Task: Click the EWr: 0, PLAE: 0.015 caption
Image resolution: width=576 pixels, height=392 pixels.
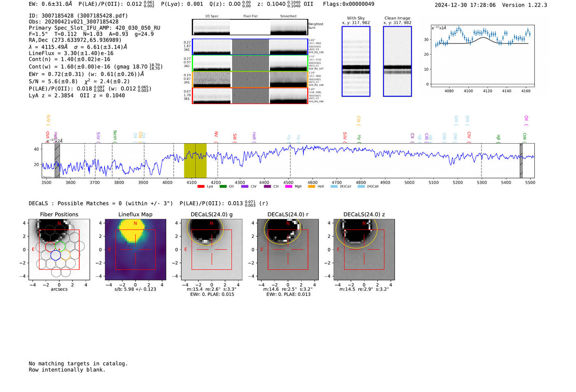Action: click(212, 295)
